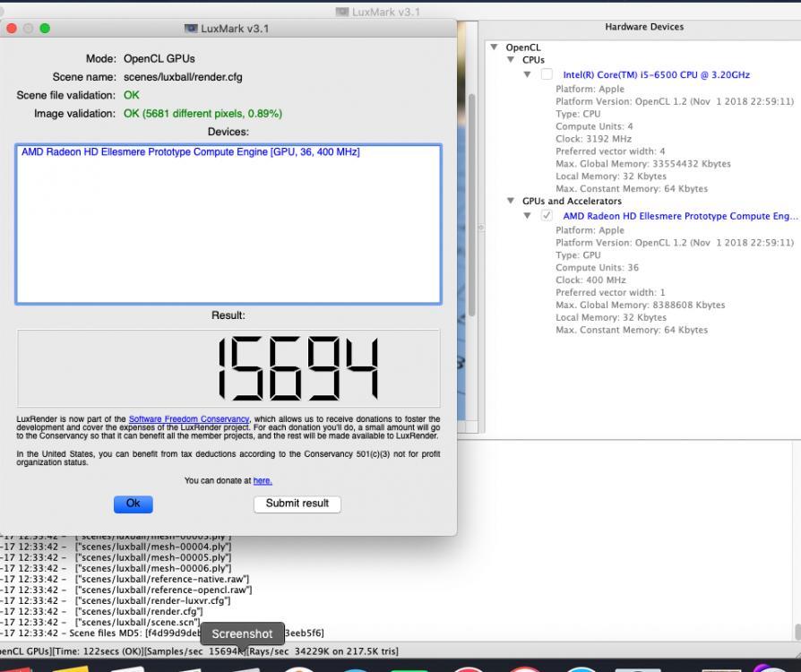The width and height of the screenshot is (801, 672).
Task: Click the Ok button in results dialog
Action: click(x=133, y=504)
